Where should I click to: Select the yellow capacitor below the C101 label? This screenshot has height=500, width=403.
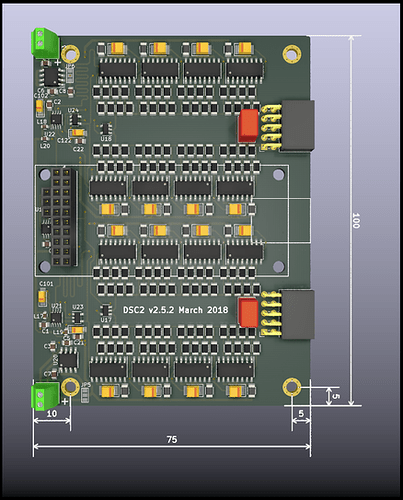[42, 298]
